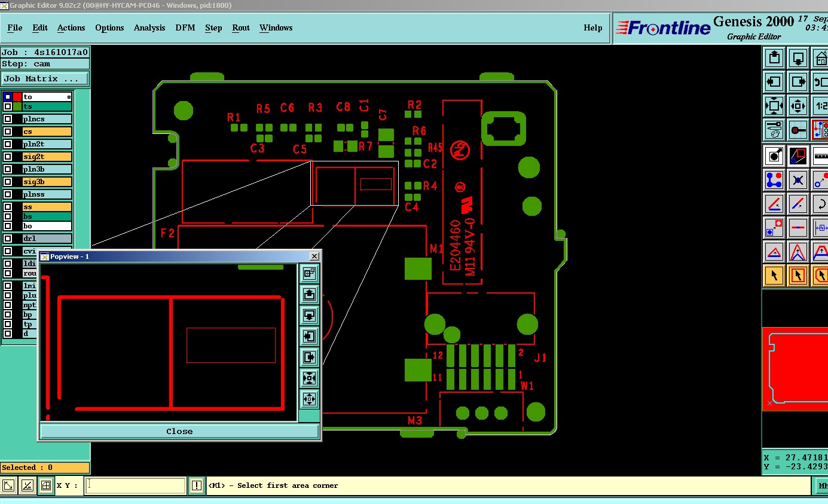This screenshot has height=504, width=828.
Task: Click the blue X delete-point tool icon
Action: point(798,180)
